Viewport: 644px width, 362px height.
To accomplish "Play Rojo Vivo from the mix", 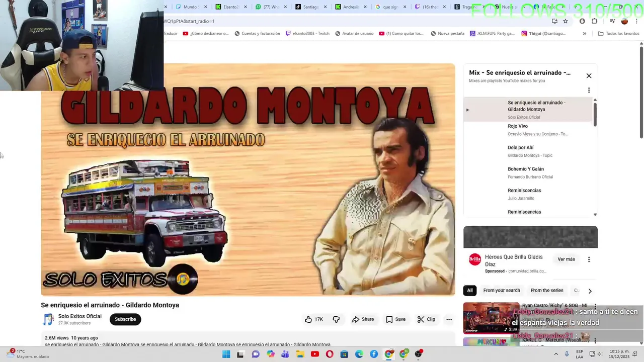I will (x=528, y=130).
